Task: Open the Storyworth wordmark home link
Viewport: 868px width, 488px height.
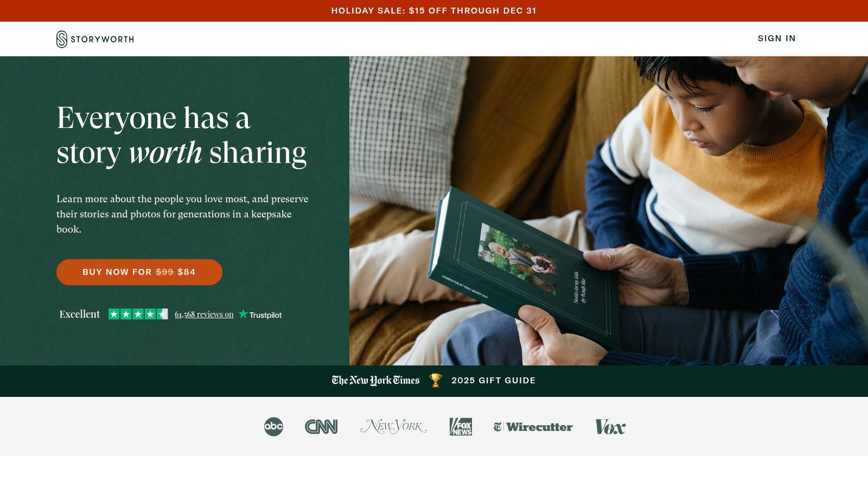Action: click(x=103, y=39)
